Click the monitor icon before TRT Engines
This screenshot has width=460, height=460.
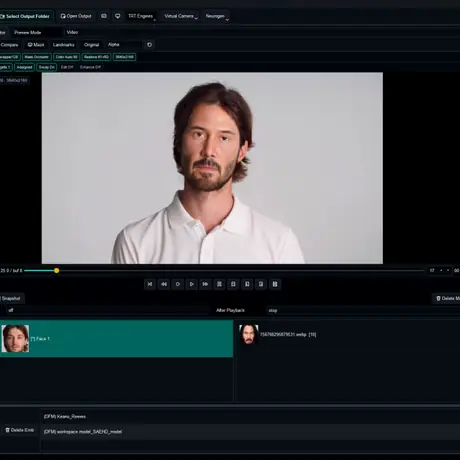tap(117, 16)
